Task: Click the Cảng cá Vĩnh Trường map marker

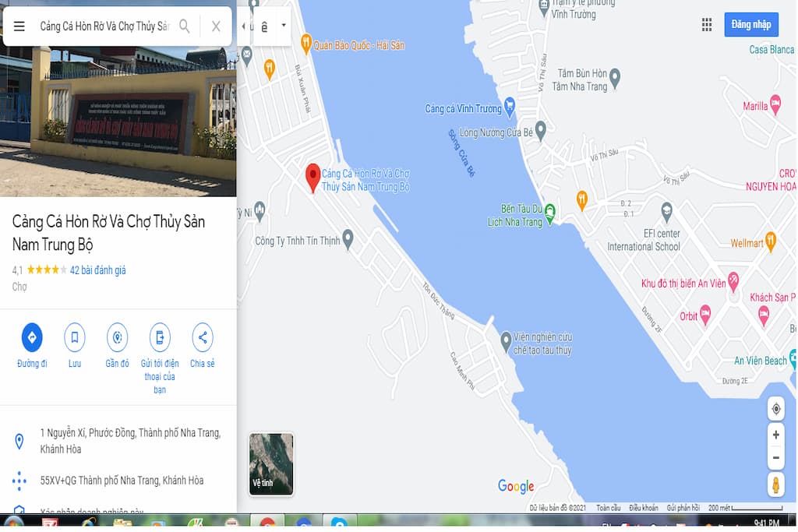Action: (x=510, y=106)
